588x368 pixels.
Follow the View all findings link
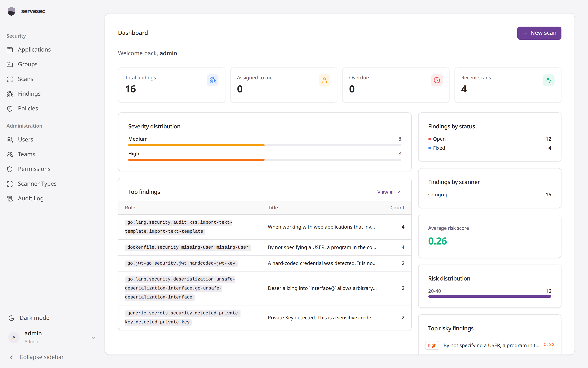(x=389, y=192)
